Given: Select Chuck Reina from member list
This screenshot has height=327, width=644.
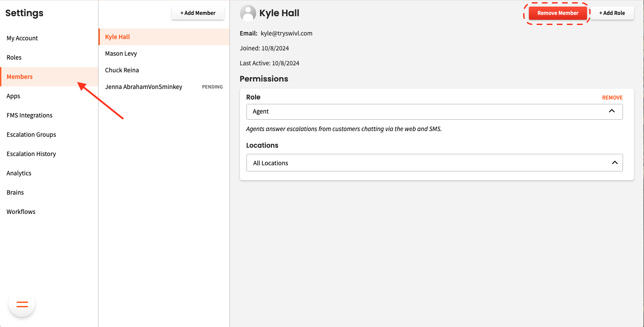Looking at the screenshot, I should [x=122, y=70].
